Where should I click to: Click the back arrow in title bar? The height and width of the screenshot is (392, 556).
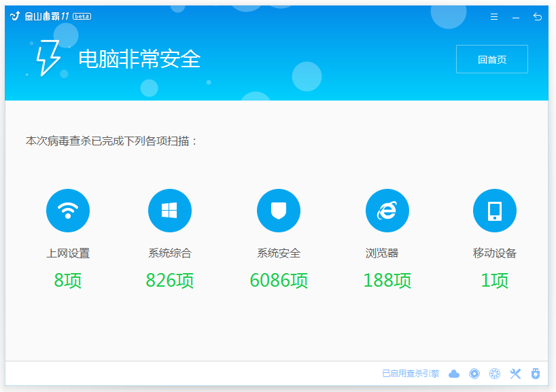click(x=538, y=17)
